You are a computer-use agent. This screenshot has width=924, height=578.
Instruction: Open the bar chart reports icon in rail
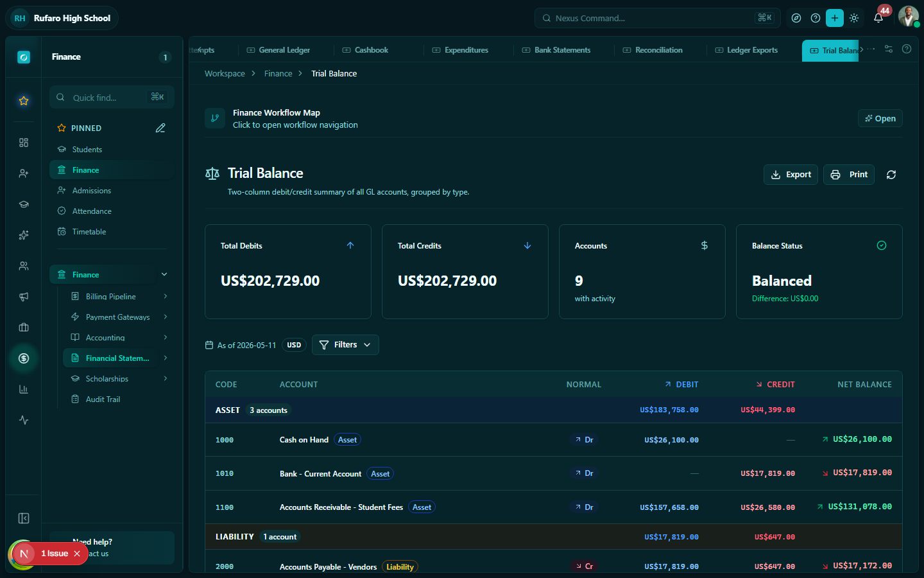[24, 389]
